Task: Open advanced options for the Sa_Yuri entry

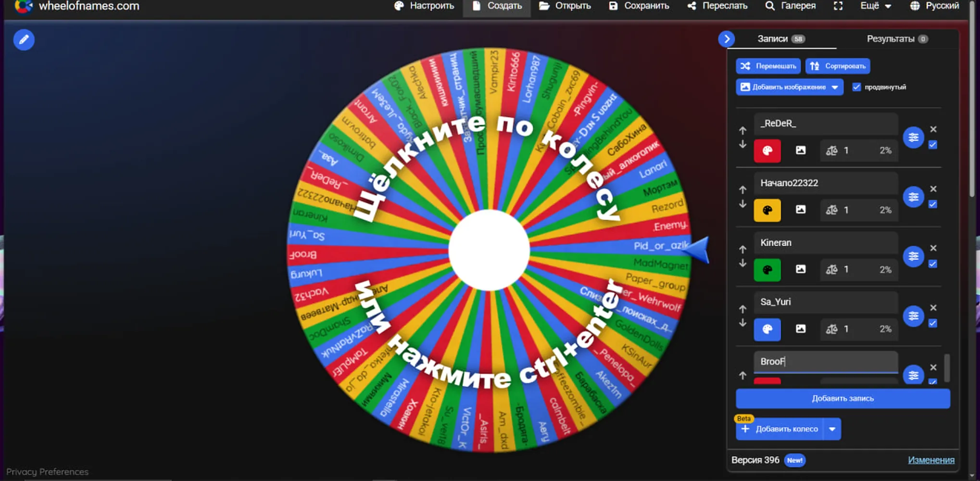Action: tap(913, 316)
